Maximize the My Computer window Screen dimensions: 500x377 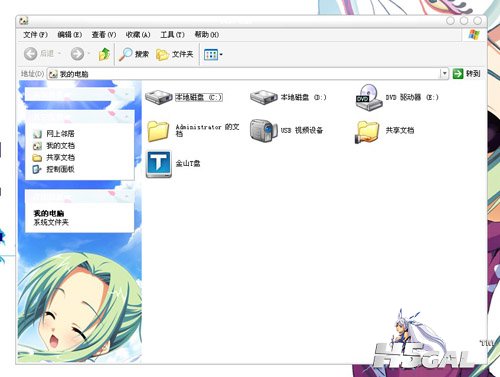(x=464, y=21)
